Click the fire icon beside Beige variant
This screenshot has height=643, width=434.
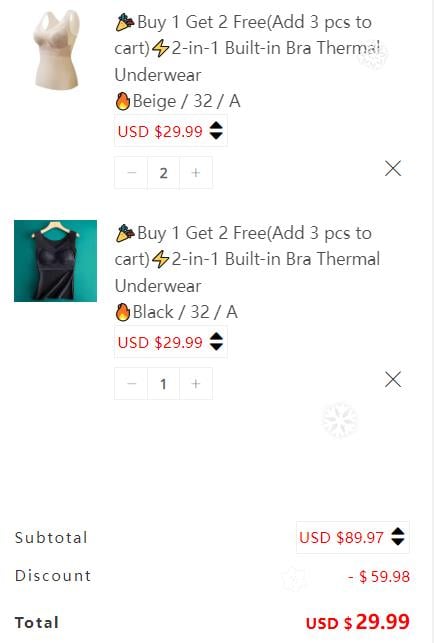pos(123,101)
